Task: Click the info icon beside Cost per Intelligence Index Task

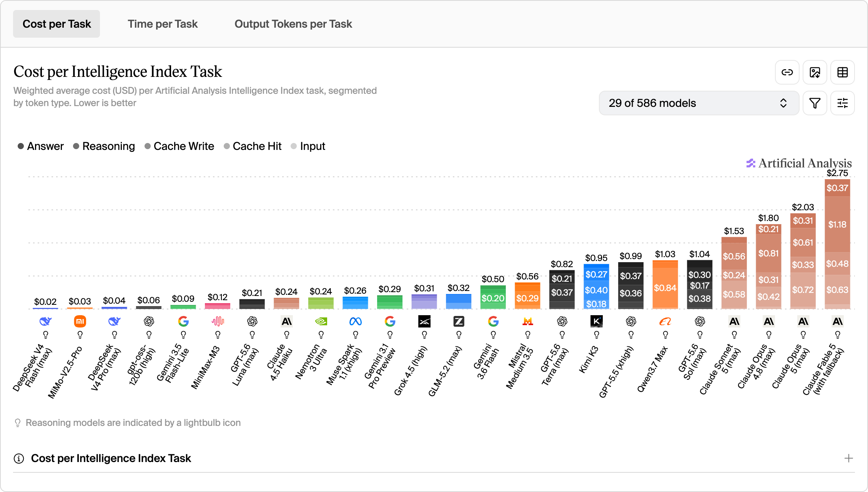Action: (x=19, y=458)
